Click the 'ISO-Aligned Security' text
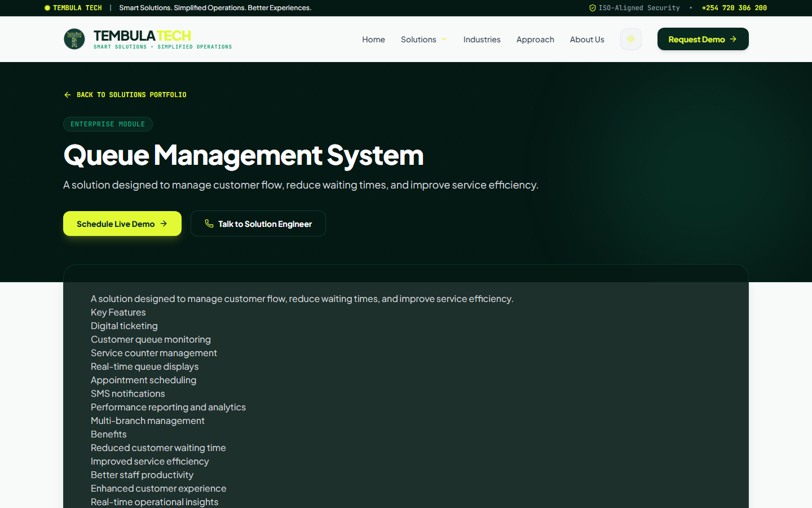 639,8
